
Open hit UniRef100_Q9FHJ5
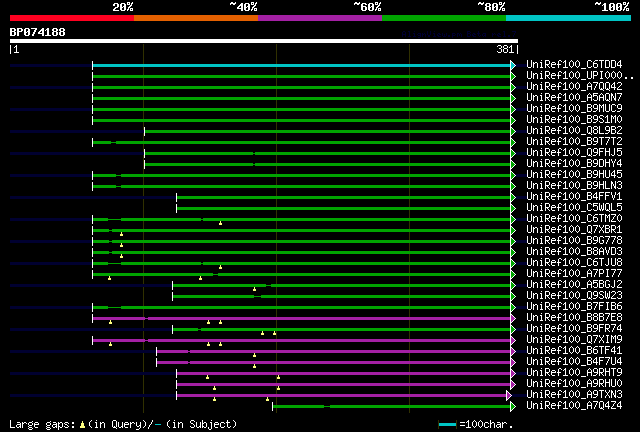click(574, 153)
